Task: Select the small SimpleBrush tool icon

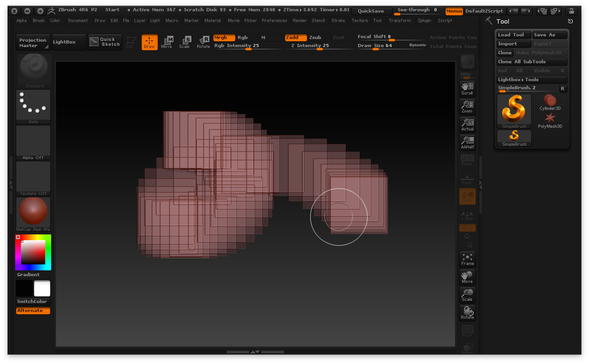Action: pos(514,138)
